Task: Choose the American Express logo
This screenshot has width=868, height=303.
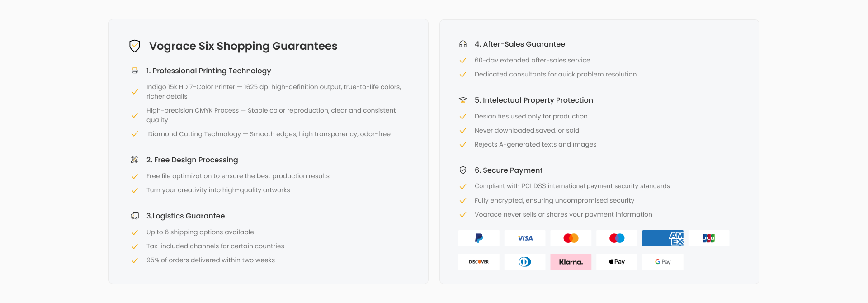Action: [663, 238]
